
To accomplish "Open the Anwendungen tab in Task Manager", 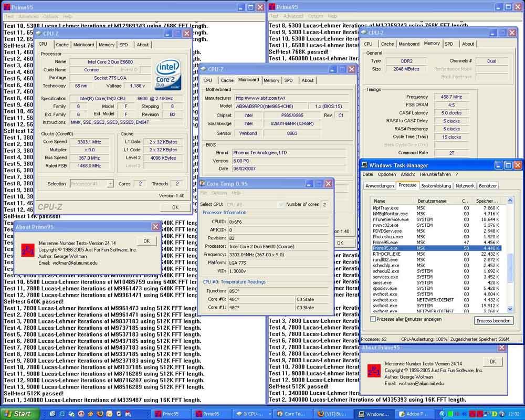I will [x=380, y=185].
